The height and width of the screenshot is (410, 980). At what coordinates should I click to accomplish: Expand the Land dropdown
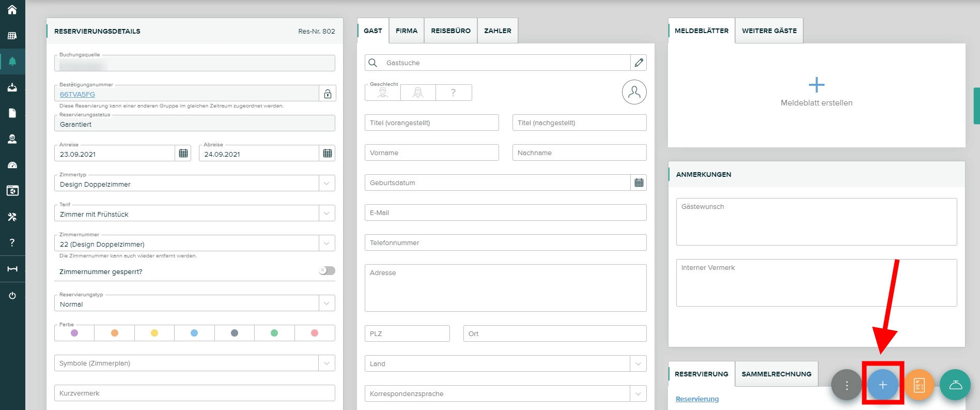pyautogui.click(x=638, y=363)
